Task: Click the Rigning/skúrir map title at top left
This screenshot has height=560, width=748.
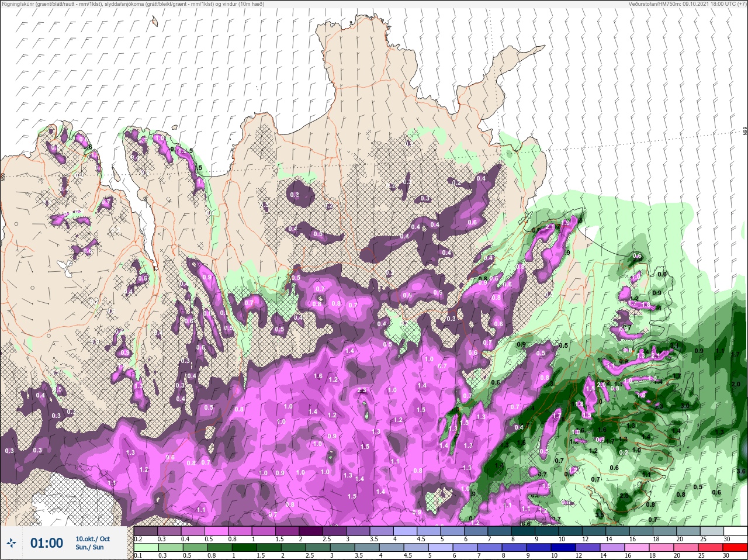Action: tap(133, 4)
